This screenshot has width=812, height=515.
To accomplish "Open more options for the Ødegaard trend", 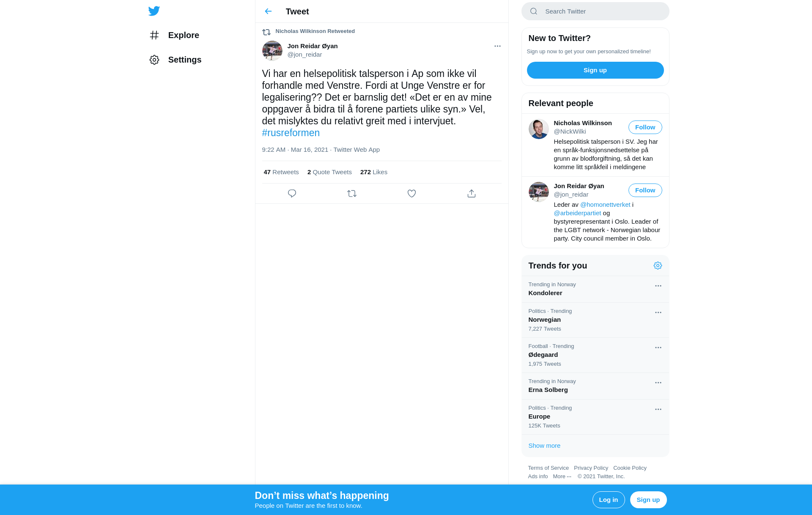I will pyautogui.click(x=658, y=348).
